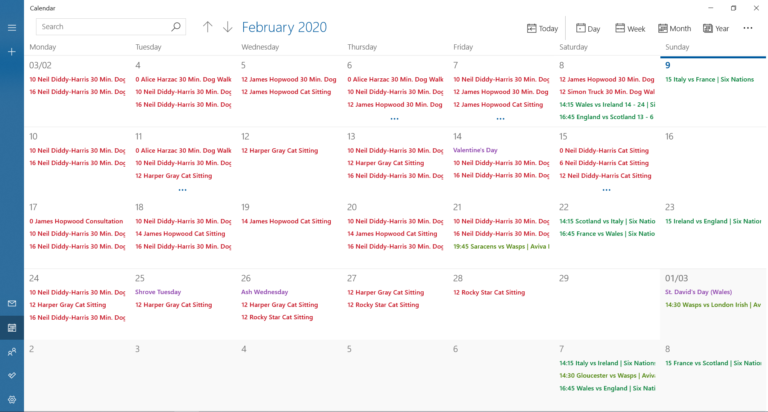Expand more events on Saturday 15

pos(606,190)
